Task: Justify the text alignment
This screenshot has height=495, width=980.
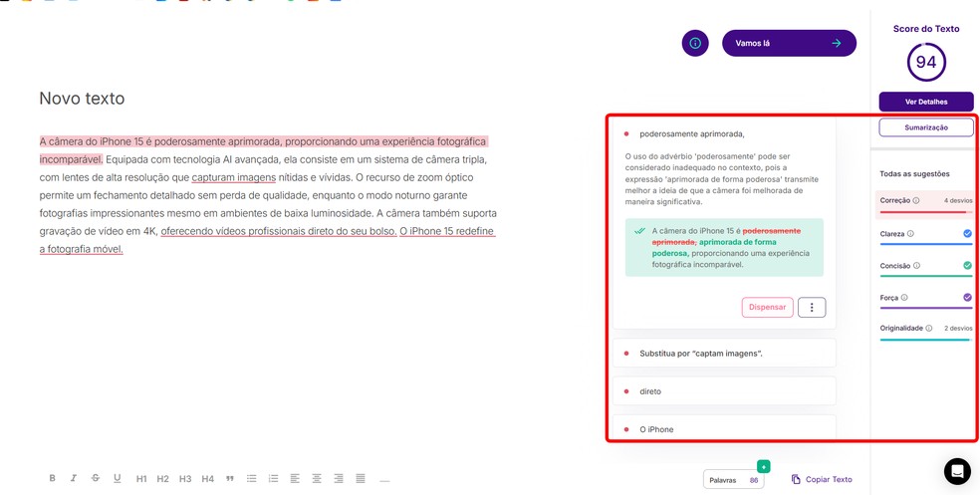Action: pyautogui.click(x=361, y=479)
